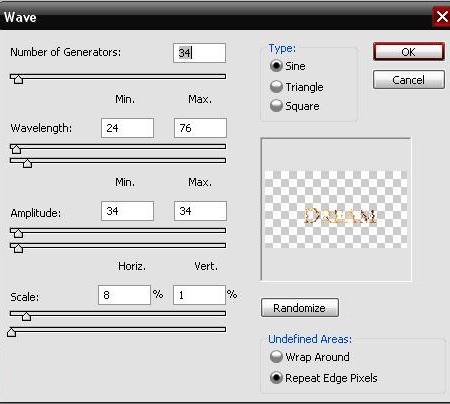450x404 pixels.
Task: Click the vertical Scale slider handle
Action: 12,332
